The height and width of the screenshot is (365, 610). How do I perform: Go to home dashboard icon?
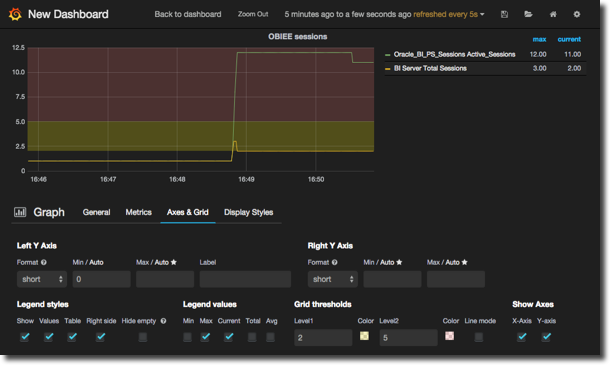point(553,14)
